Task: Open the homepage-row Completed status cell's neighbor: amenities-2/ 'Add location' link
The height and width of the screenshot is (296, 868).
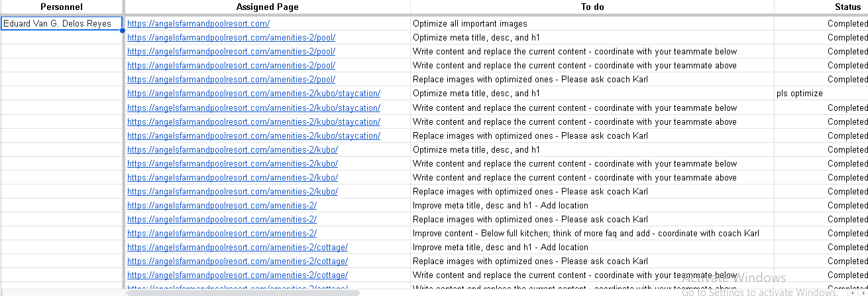Action: coord(221,205)
